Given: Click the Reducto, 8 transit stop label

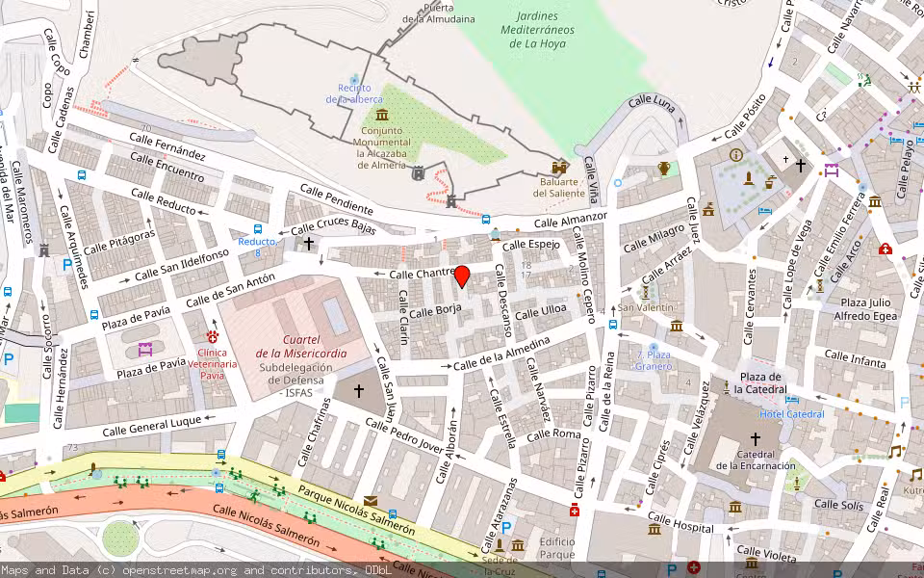Looking at the screenshot, I should 256,243.
